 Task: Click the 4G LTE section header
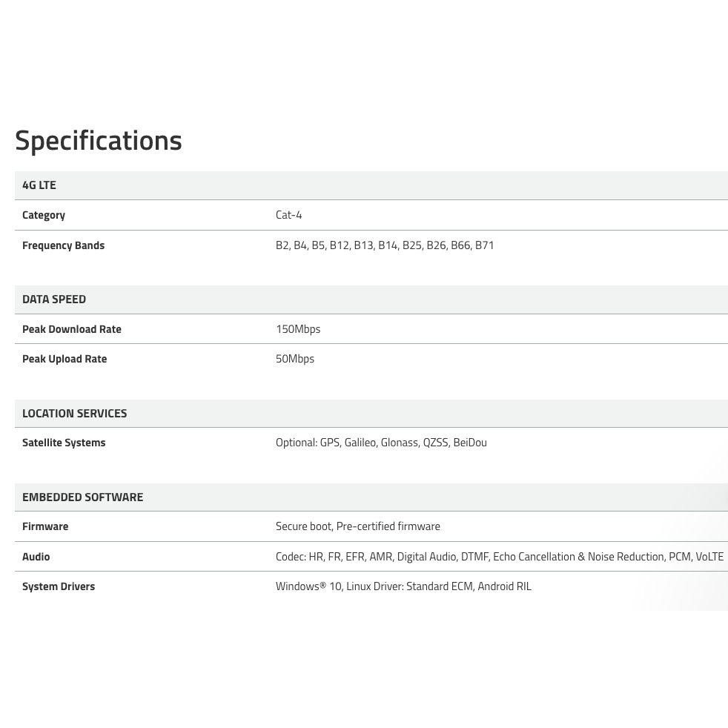[x=39, y=185]
